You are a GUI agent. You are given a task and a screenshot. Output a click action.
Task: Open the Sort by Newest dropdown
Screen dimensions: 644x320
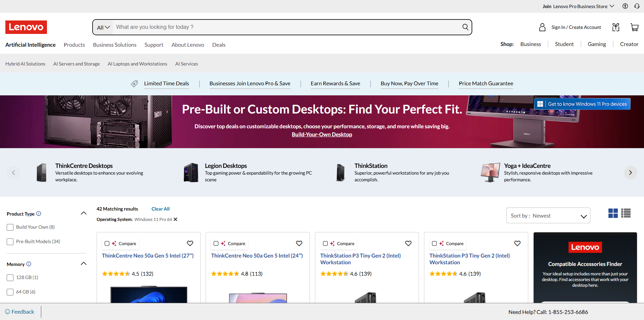point(548,216)
